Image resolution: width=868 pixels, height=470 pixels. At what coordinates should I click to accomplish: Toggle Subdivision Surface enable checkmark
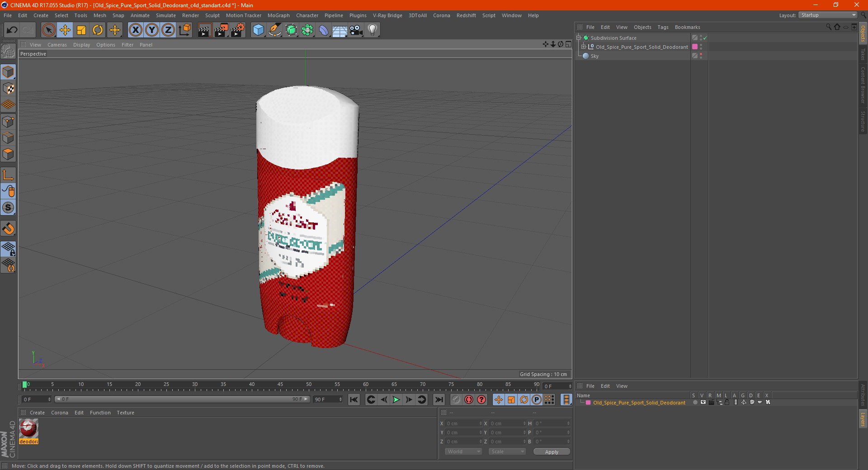pos(705,38)
